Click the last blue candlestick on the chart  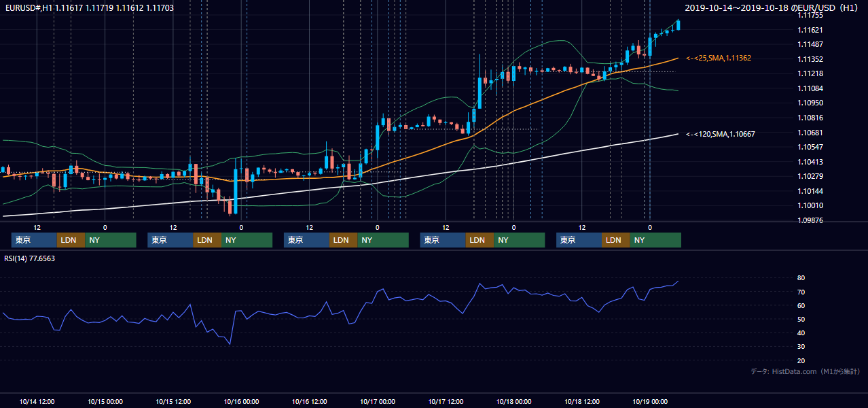[x=679, y=24]
